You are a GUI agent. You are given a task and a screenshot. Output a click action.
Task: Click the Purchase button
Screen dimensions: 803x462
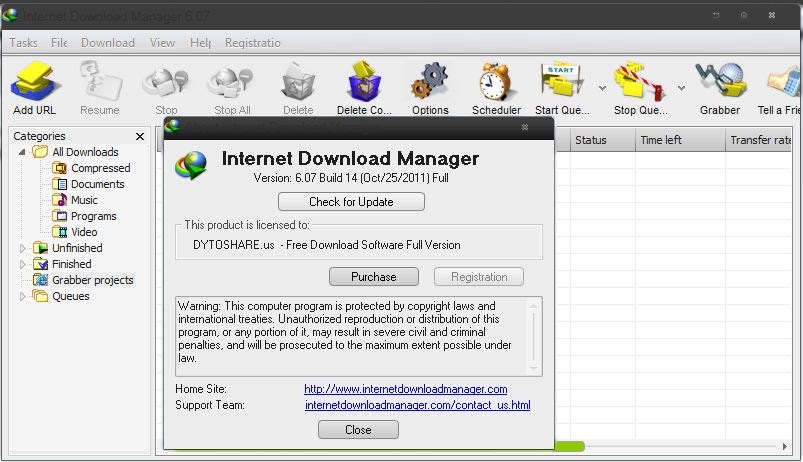point(374,277)
